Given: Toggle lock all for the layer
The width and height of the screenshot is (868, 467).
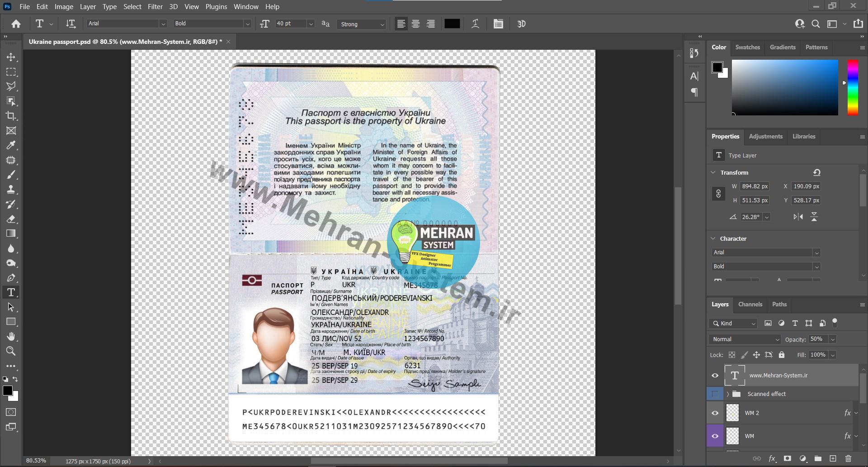Looking at the screenshot, I should pyautogui.click(x=782, y=355).
